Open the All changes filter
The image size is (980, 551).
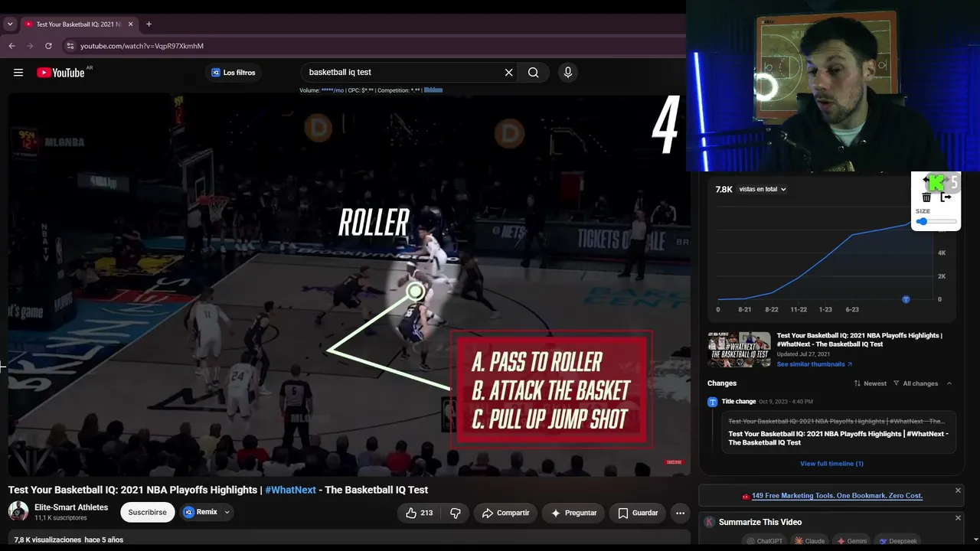pyautogui.click(x=916, y=383)
